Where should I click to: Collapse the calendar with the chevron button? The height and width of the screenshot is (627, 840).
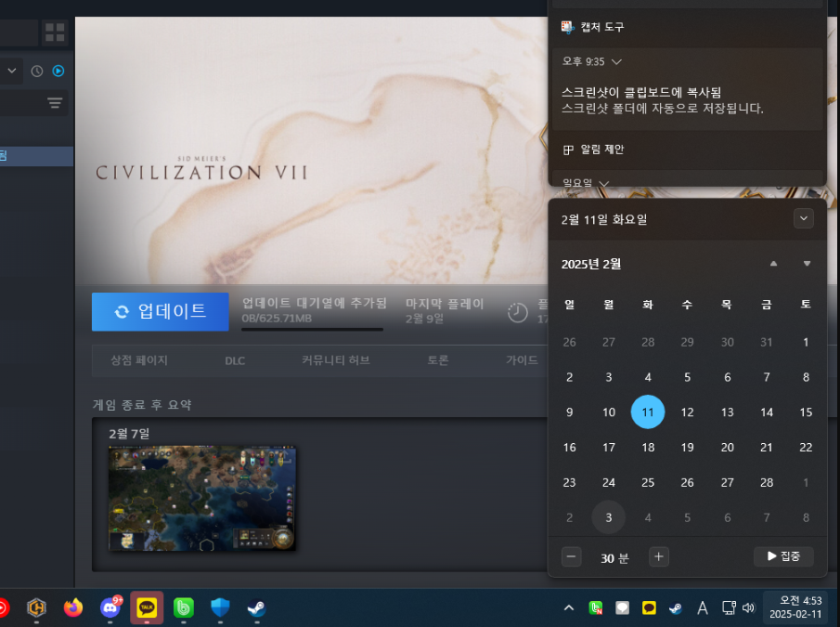(804, 218)
